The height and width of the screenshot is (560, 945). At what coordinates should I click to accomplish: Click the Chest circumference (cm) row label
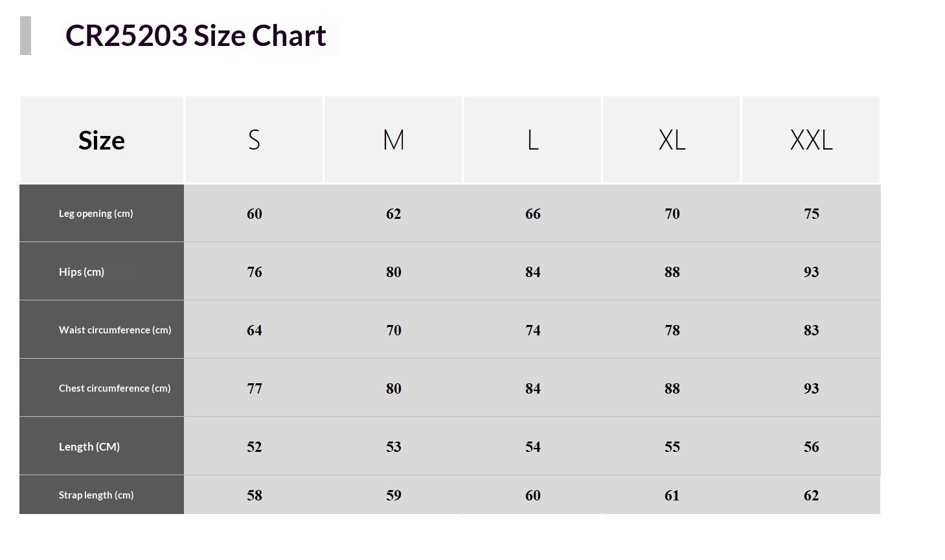coord(115,388)
